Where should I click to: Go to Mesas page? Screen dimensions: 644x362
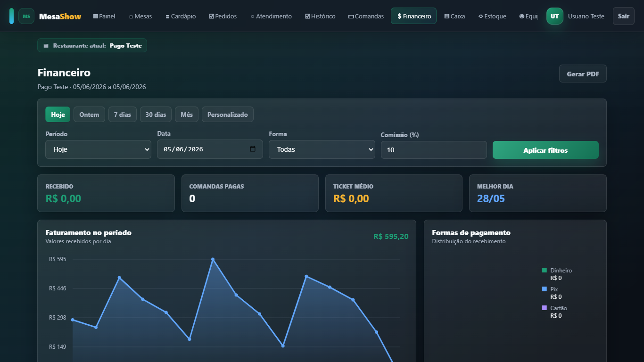tap(140, 16)
